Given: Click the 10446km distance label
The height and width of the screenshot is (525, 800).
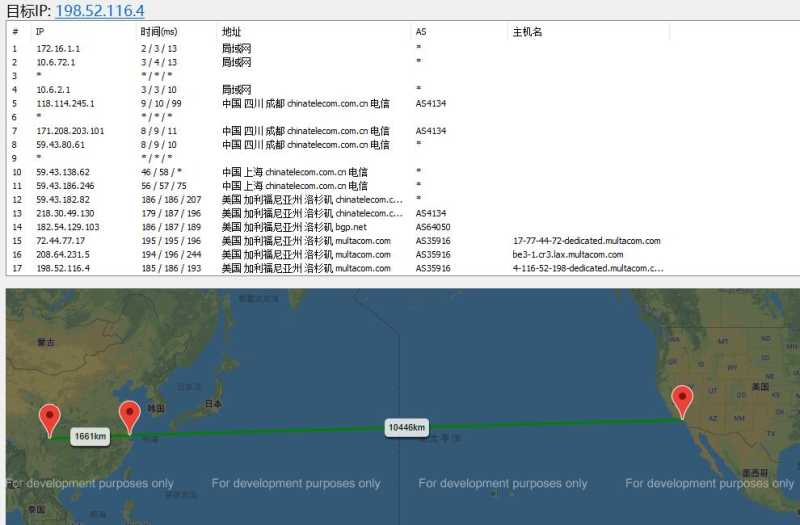Looking at the screenshot, I should pos(407,427).
